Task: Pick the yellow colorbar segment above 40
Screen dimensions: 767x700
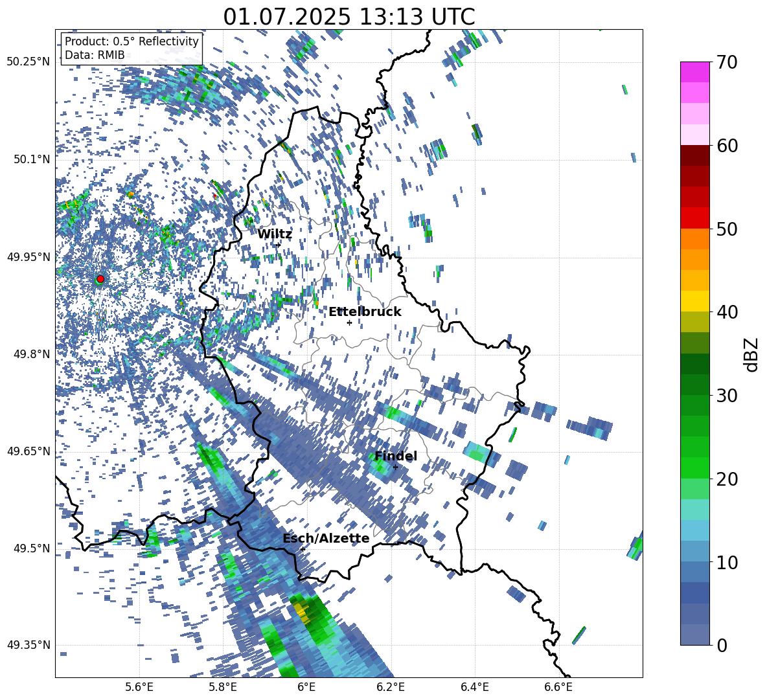Action: [694, 301]
